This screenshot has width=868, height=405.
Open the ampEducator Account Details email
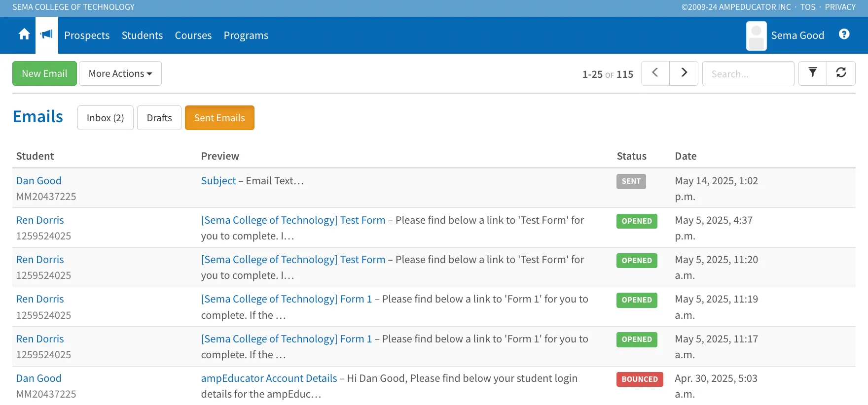269,378
